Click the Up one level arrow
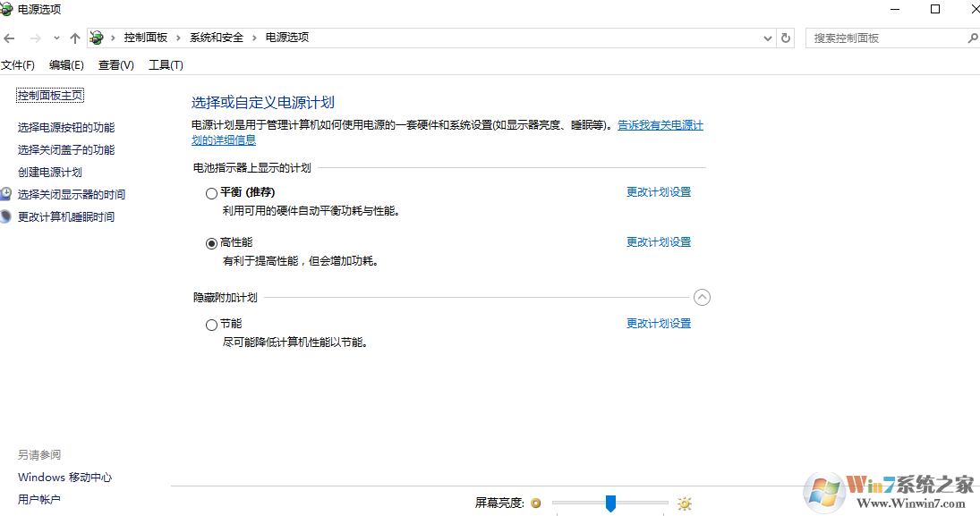Screen dimensions: 980x516 (x=74, y=38)
